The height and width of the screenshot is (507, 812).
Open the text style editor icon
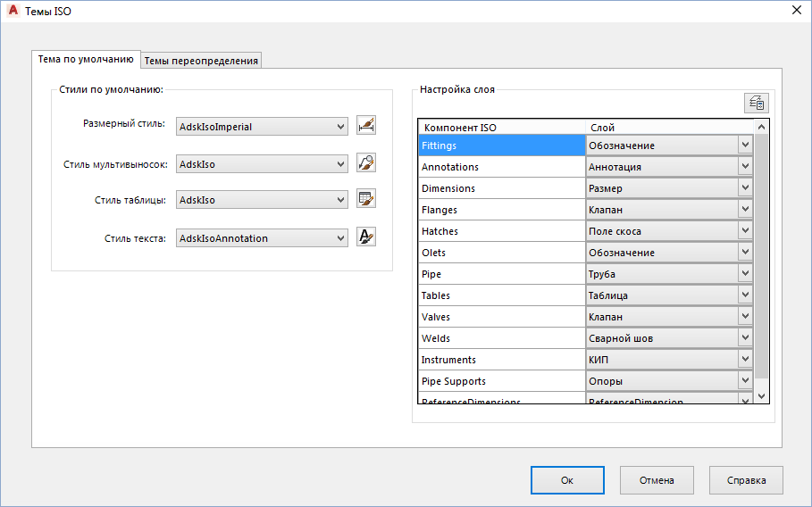(365, 237)
